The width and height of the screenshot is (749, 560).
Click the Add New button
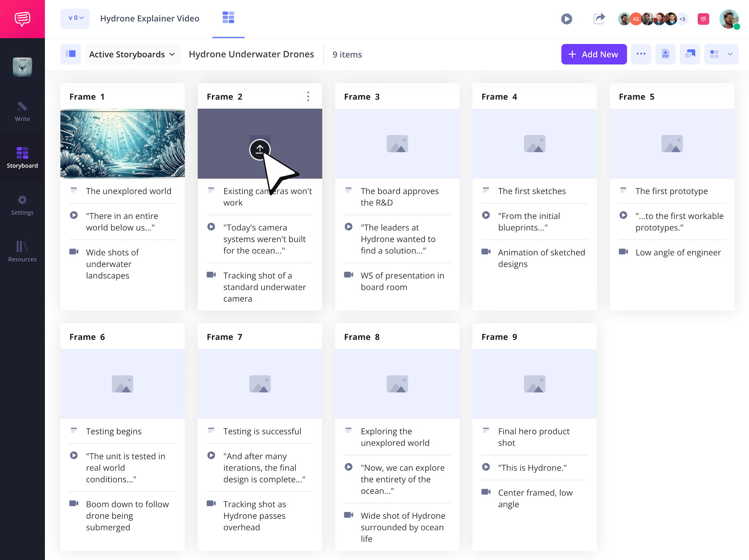pos(593,54)
